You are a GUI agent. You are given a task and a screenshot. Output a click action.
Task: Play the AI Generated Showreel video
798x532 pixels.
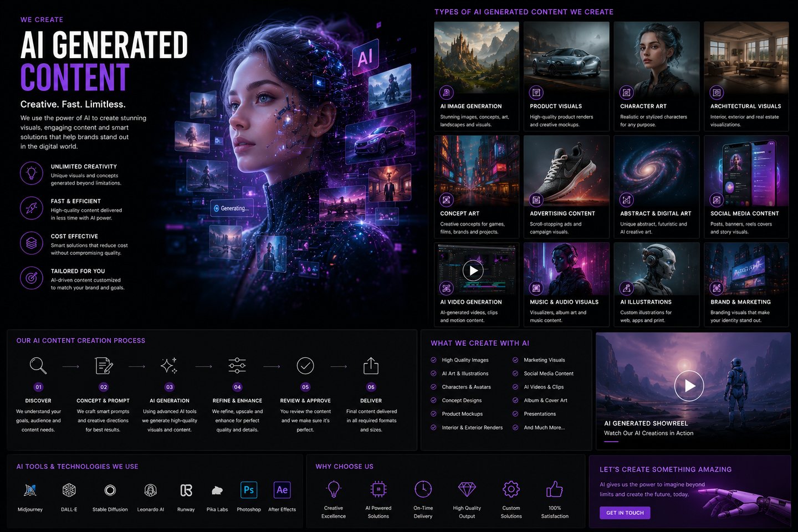coord(689,386)
